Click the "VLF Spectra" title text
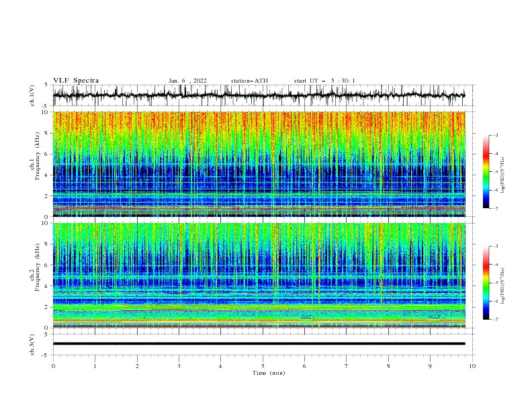 [76, 81]
